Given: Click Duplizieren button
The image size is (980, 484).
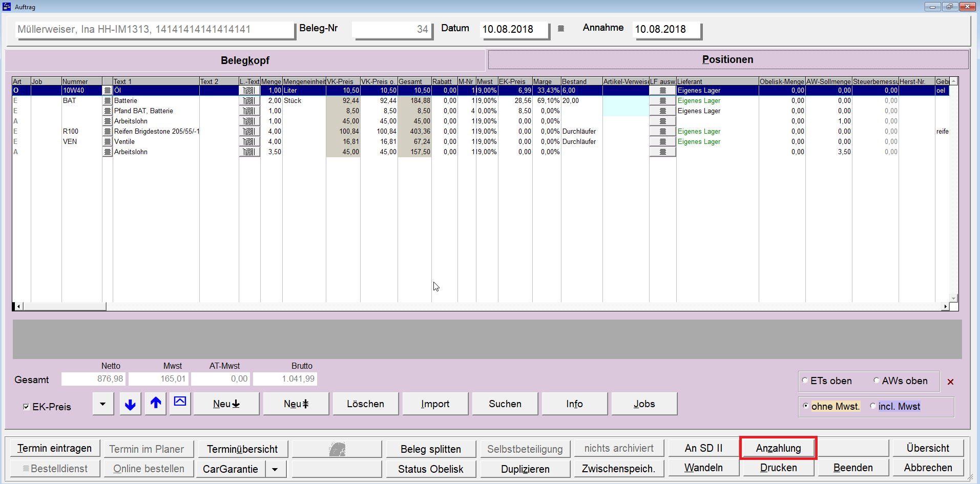Looking at the screenshot, I should (525, 469).
